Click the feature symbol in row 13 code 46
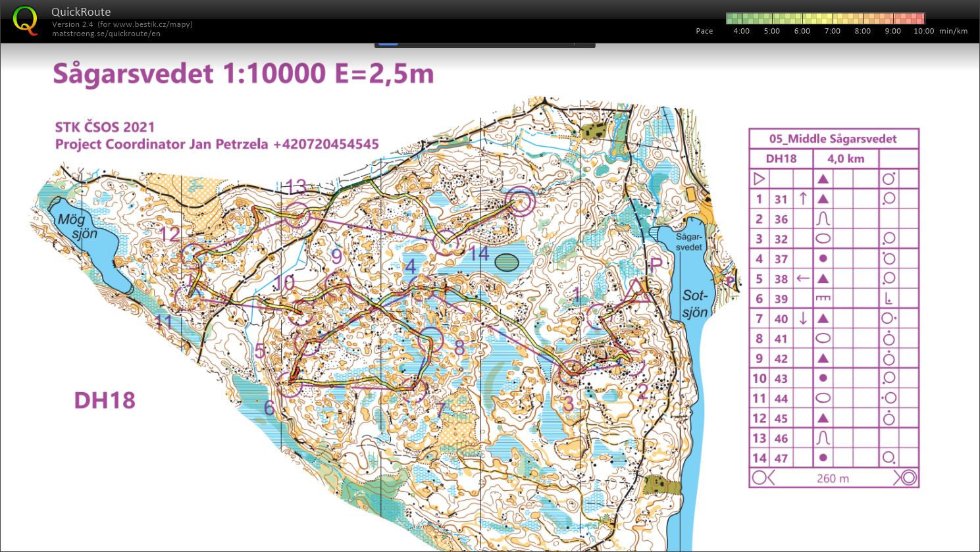980x552 pixels. coord(823,438)
